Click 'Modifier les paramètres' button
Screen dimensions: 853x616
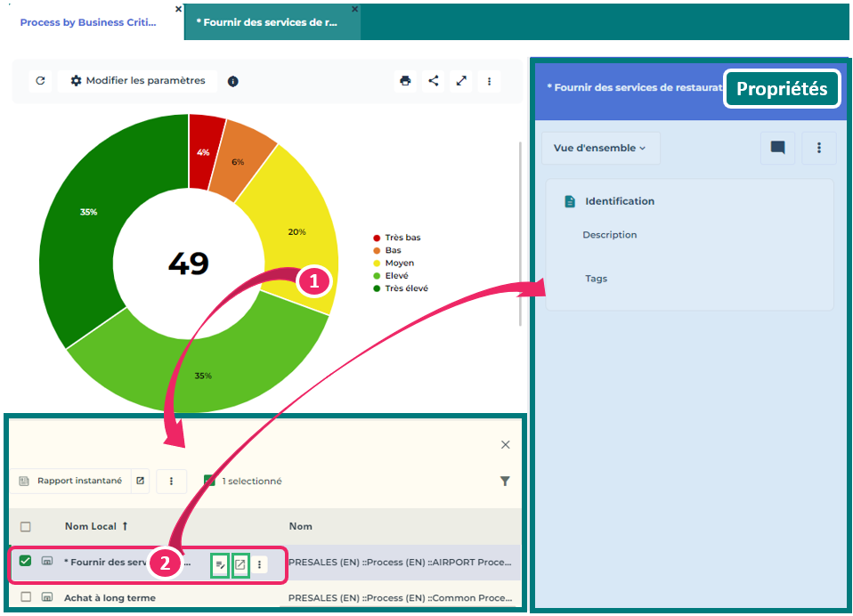pos(138,81)
